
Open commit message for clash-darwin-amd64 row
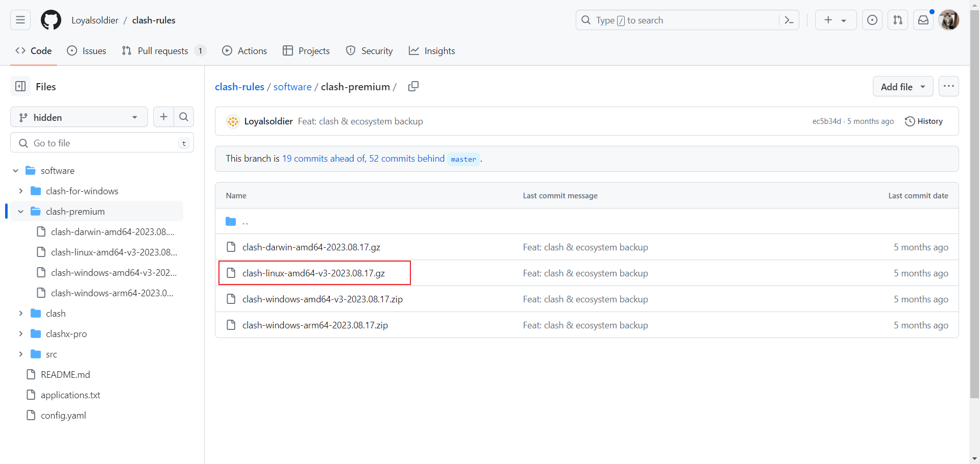(585, 247)
